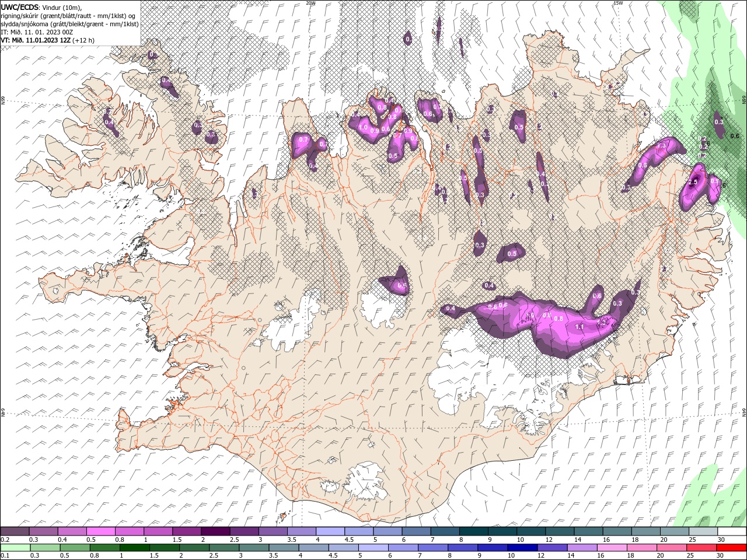
Task: Click bottom legend swatch starting at 7
Action: (x=432, y=548)
